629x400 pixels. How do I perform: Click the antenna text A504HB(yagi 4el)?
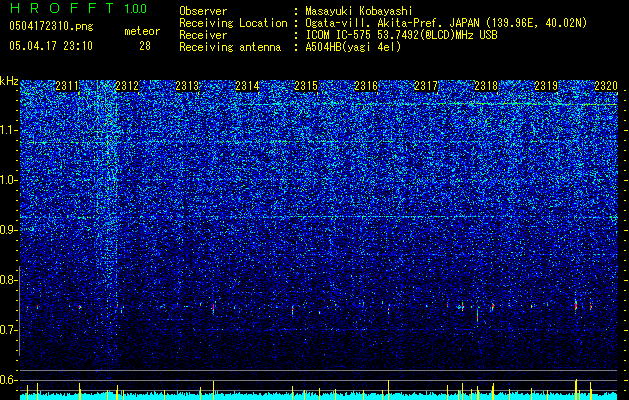(x=353, y=47)
